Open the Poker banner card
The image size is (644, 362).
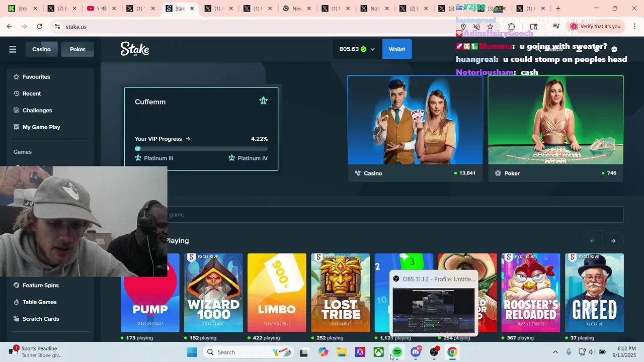(x=555, y=128)
